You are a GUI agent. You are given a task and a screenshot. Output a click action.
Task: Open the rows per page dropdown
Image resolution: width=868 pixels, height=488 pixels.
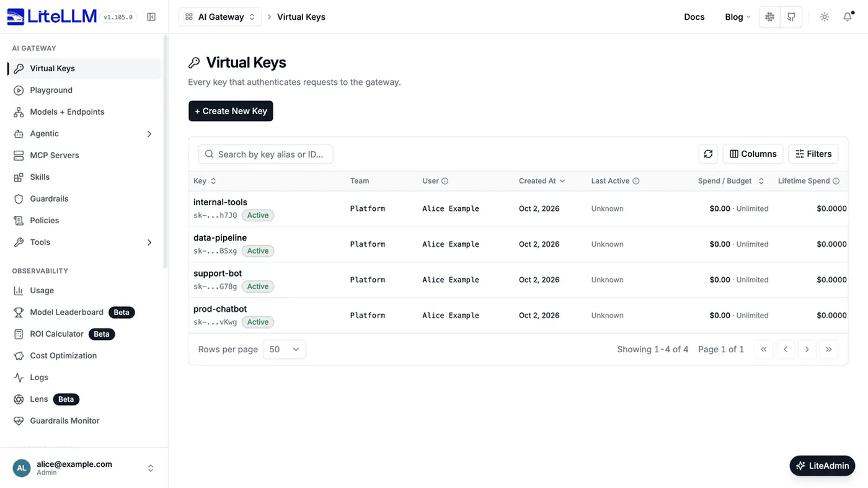pos(284,349)
